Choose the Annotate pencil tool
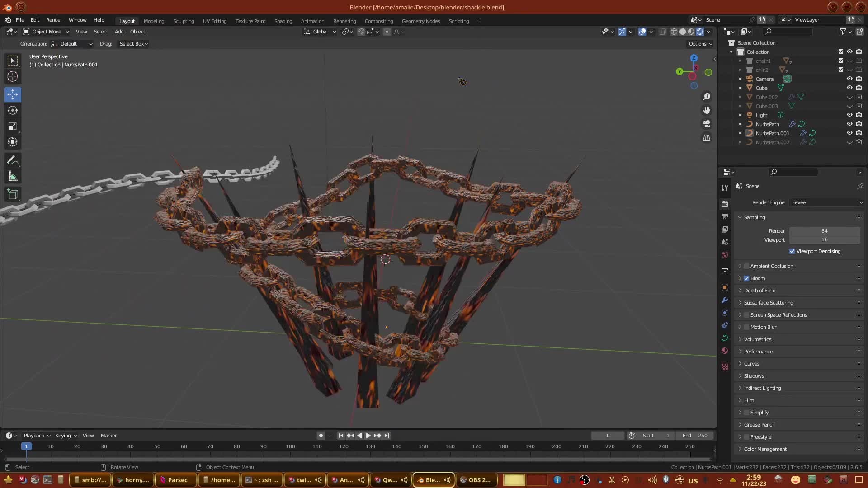 click(13, 160)
